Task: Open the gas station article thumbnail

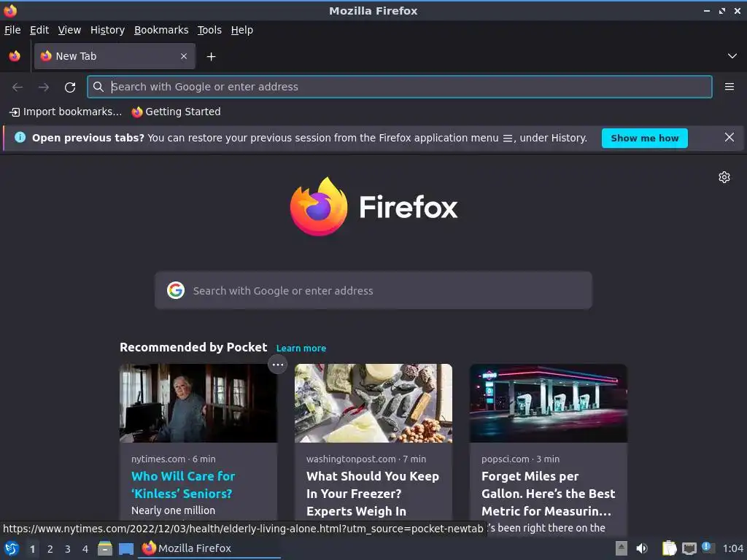Action: click(549, 402)
